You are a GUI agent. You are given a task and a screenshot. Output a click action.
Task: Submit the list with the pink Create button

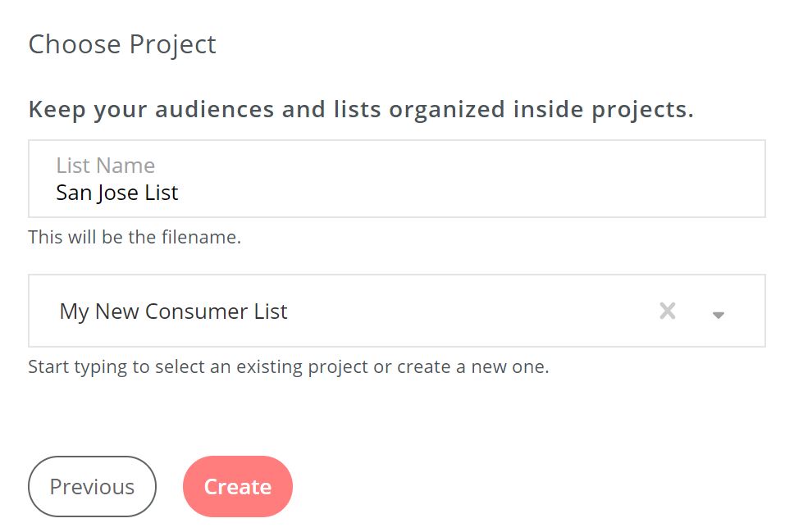click(237, 486)
